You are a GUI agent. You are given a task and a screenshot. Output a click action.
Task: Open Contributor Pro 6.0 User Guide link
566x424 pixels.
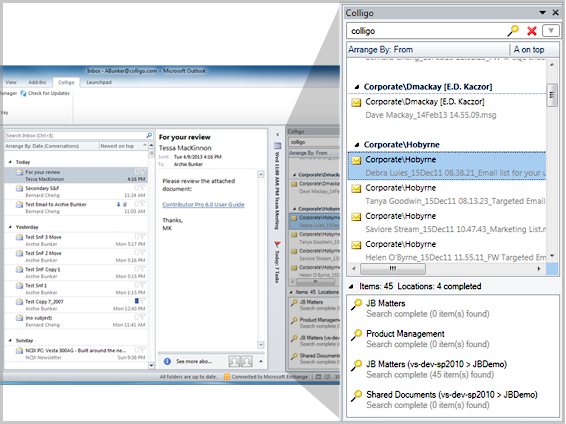[203, 205]
